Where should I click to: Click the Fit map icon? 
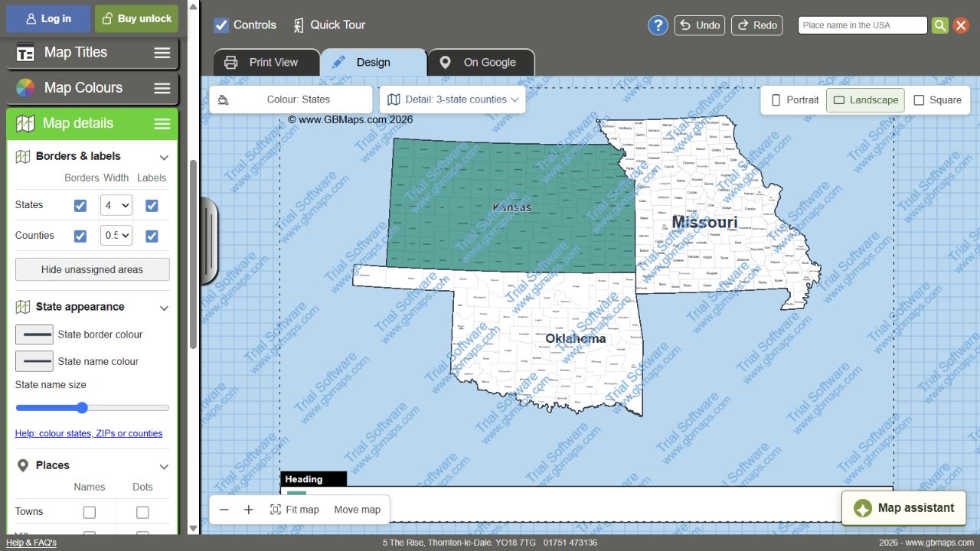(x=276, y=510)
